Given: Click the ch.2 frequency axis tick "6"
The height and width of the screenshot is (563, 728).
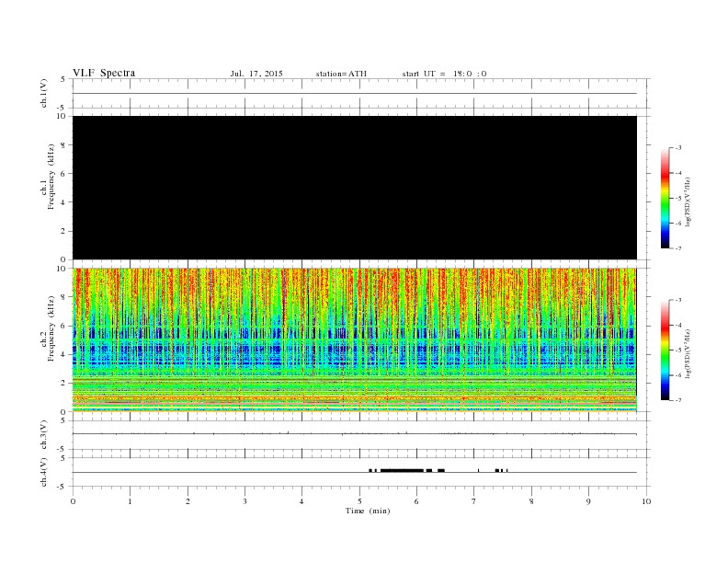Looking at the screenshot, I should 63,326.
